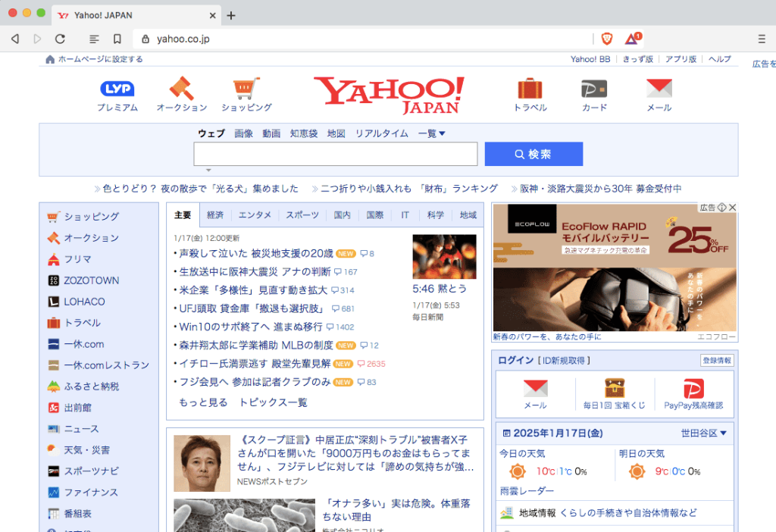Go back to previous page

coord(15,39)
